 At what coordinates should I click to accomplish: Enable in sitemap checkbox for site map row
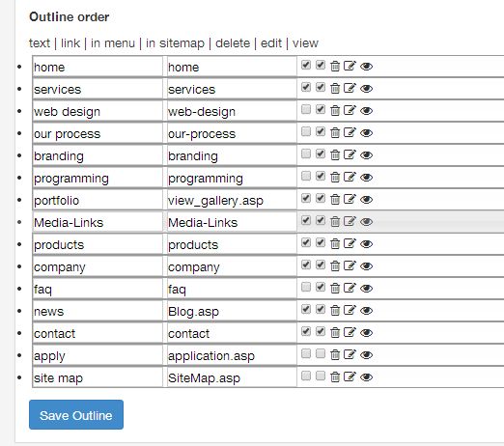pyautogui.click(x=321, y=376)
